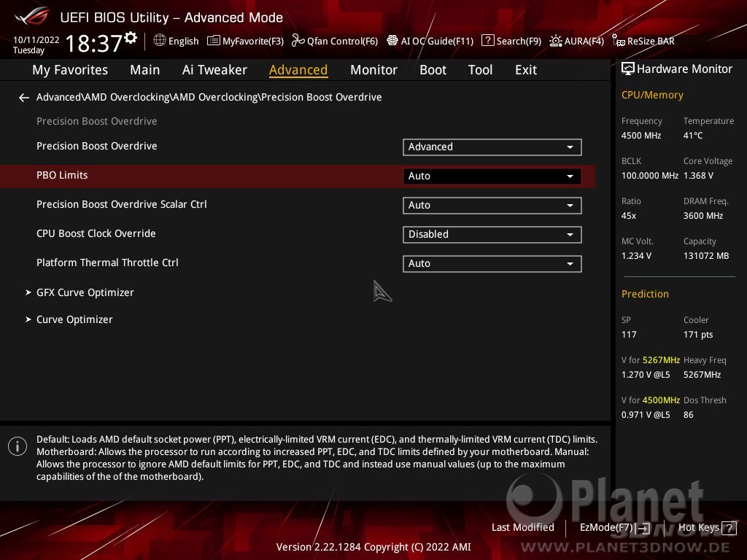Click Core Voltage 1.368 V value

(x=698, y=176)
